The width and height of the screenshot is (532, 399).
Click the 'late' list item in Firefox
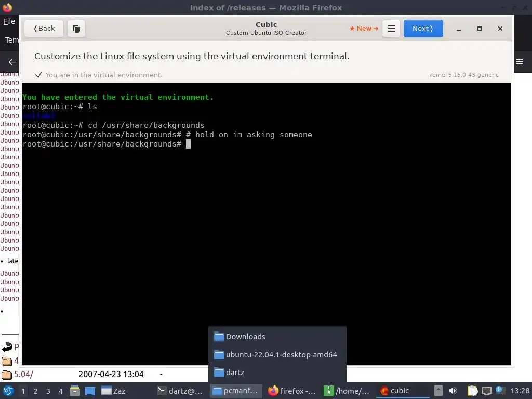tap(12, 261)
